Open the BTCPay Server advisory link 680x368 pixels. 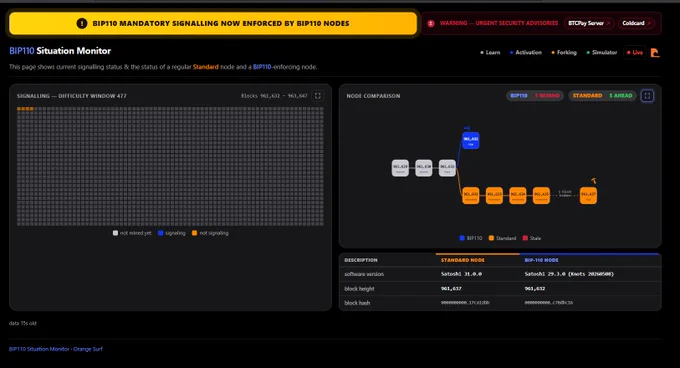tap(589, 23)
